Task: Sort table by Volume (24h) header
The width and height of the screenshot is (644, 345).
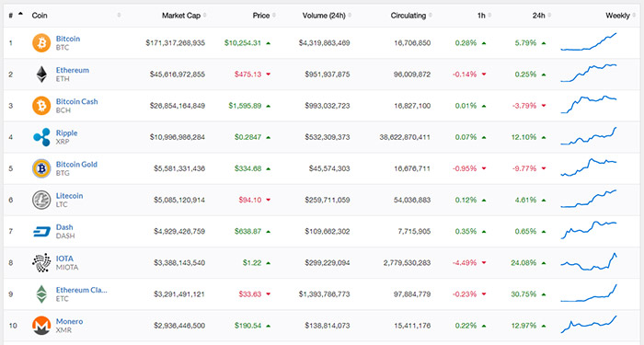Action: coord(324,16)
